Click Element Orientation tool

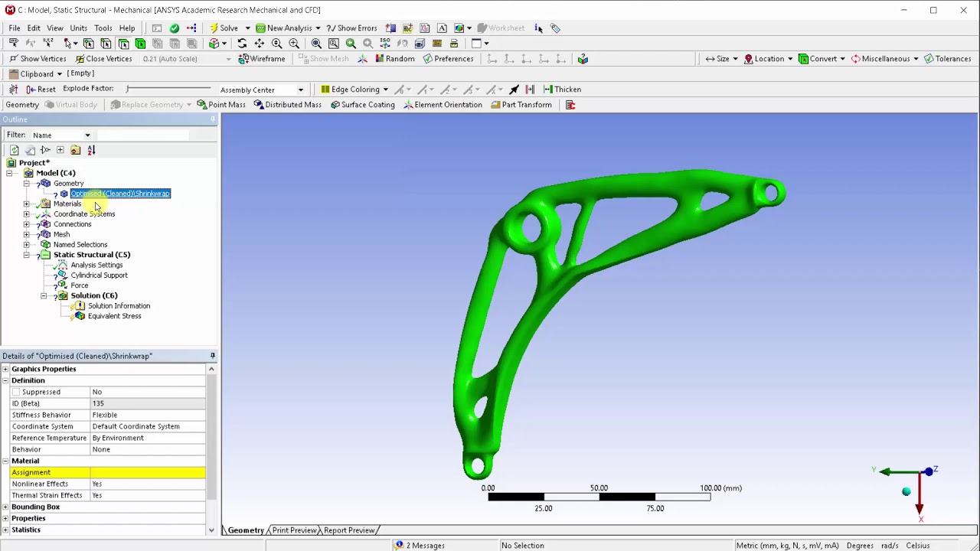pos(442,105)
